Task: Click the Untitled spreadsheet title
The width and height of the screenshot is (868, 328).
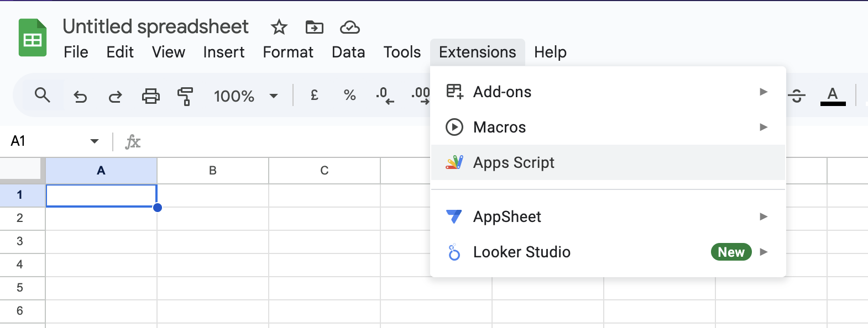Action: click(155, 27)
